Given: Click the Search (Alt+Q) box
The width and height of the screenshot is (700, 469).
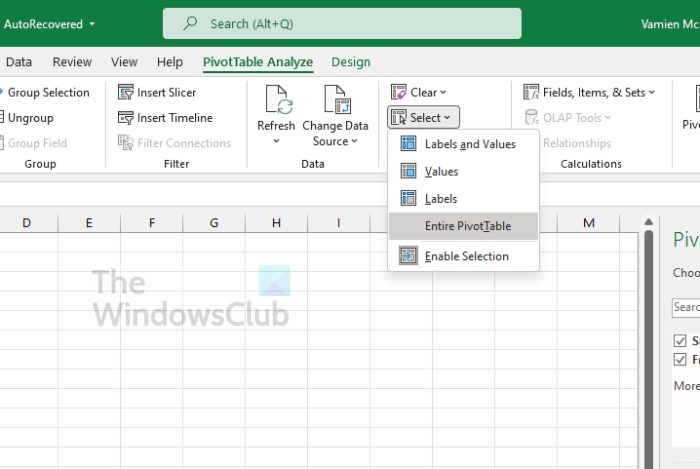Looking at the screenshot, I should pos(342,23).
